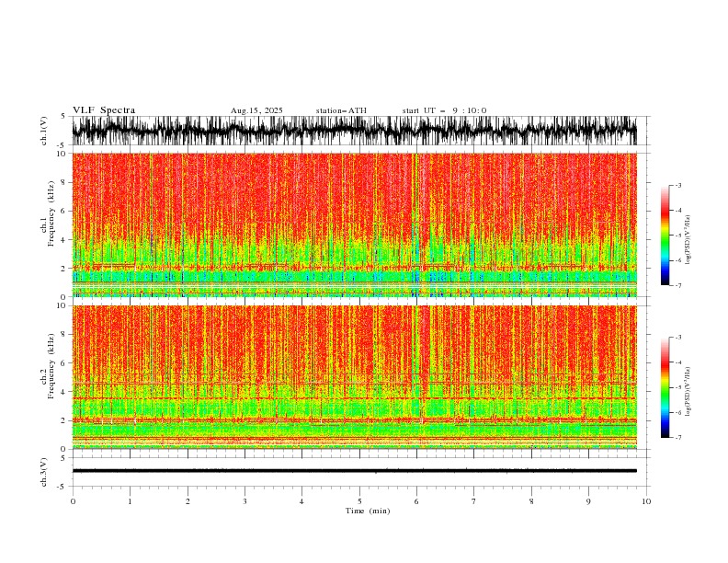Click the ch.1 spectrogram panel
Image resolution: width=728 pixels, height=563 pixels.
pyautogui.click(x=354, y=224)
